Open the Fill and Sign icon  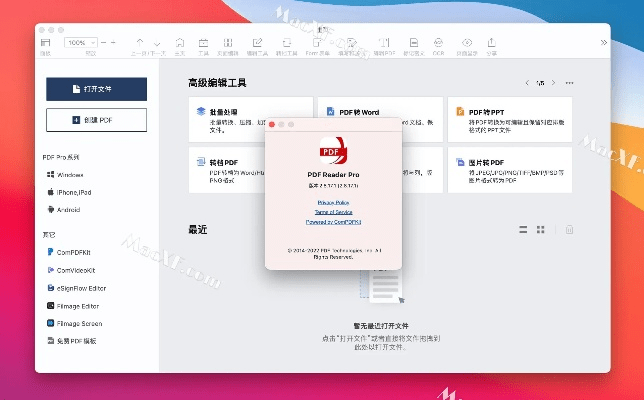coord(350,42)
